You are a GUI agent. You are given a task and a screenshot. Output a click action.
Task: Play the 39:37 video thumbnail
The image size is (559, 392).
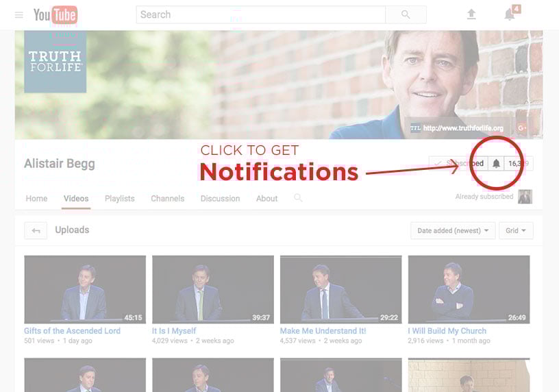click(x=213, y=289)
